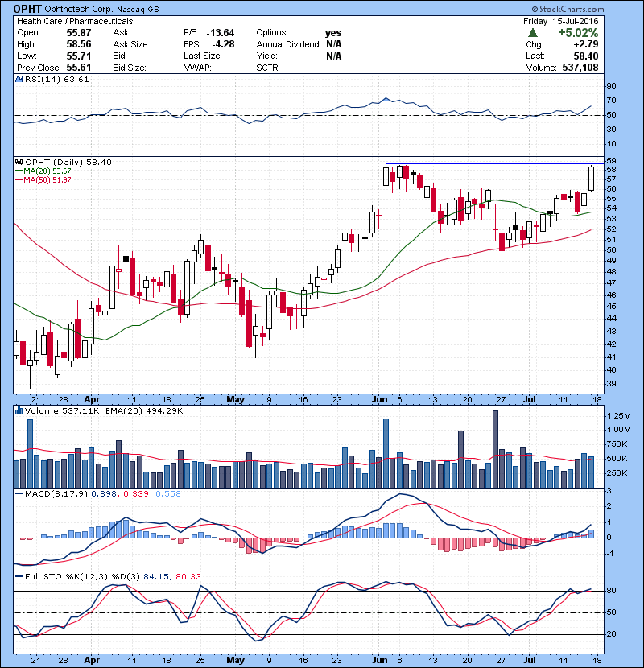Click the stochastic %D value 80.33

click(188, 576)
